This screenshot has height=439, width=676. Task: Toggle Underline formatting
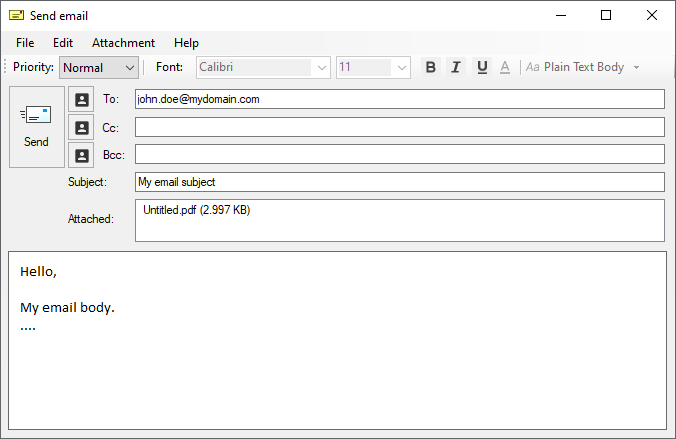(x=482, y=67)
